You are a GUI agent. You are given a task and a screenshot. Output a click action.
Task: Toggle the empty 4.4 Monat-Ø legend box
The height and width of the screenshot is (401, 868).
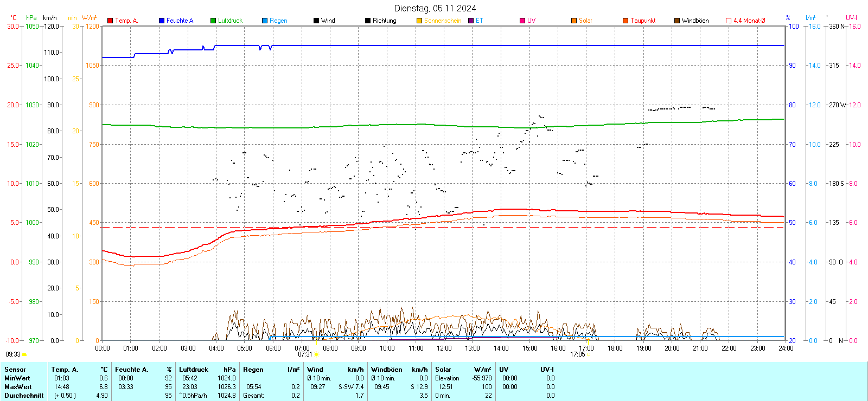tap(729, 21)
